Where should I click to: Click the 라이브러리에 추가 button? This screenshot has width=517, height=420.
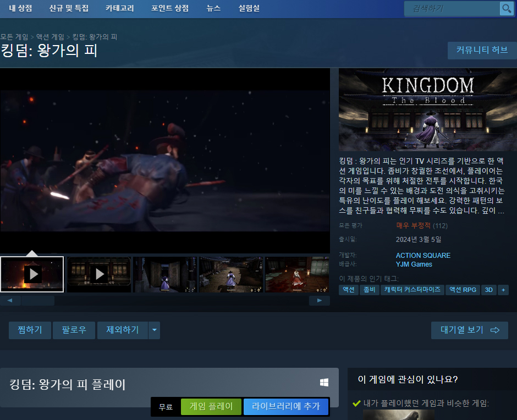(286, 406)
